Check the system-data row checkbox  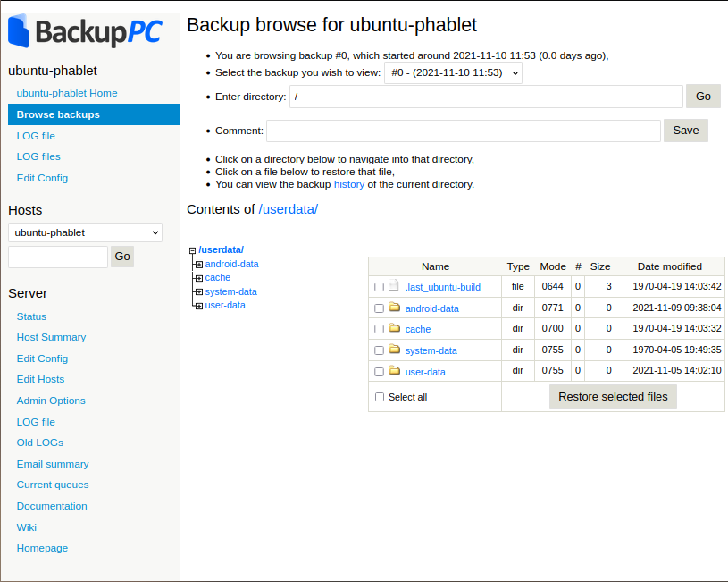[x=379, y=350]
